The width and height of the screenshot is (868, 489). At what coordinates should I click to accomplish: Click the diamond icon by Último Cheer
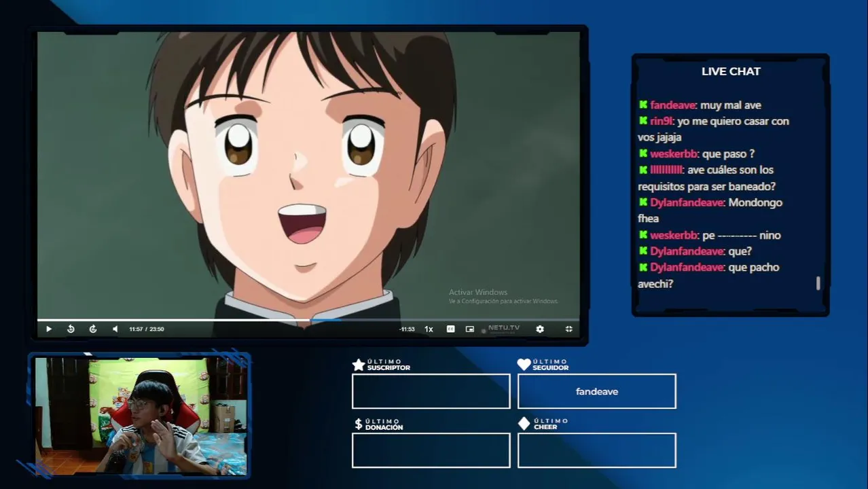pyautogui.click(x=524, y=424)
